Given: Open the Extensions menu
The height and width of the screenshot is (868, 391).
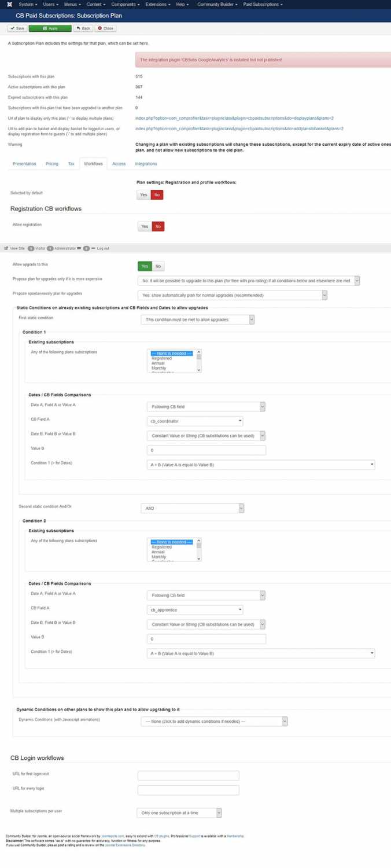Looking at the screenshot, I should [158, 4].
